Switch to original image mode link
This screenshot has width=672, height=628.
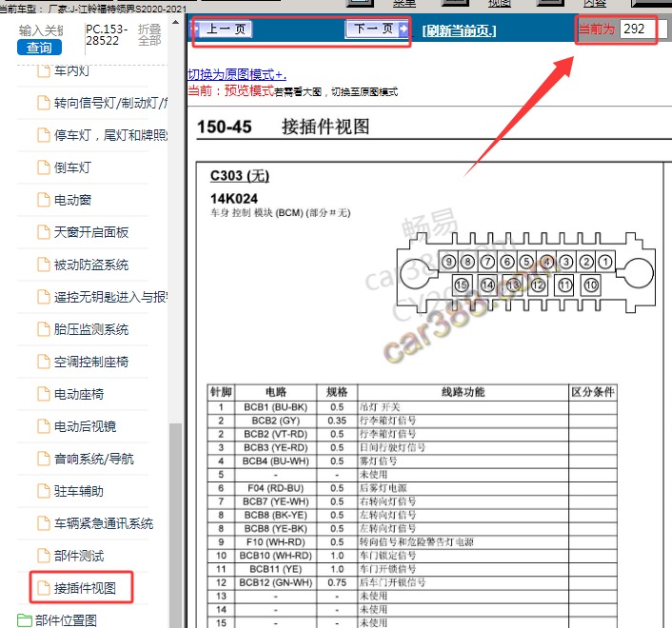(x=237, y=74)
